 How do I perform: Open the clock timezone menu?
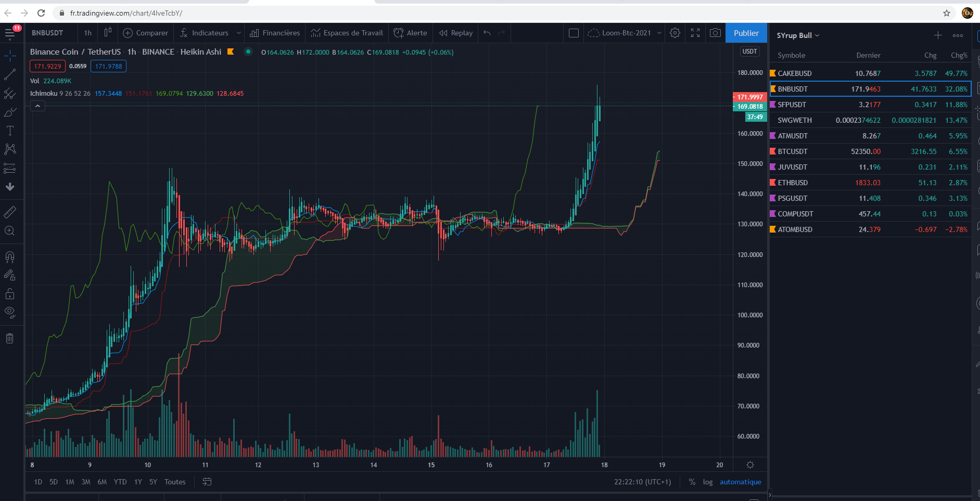[x=642, y=482]
